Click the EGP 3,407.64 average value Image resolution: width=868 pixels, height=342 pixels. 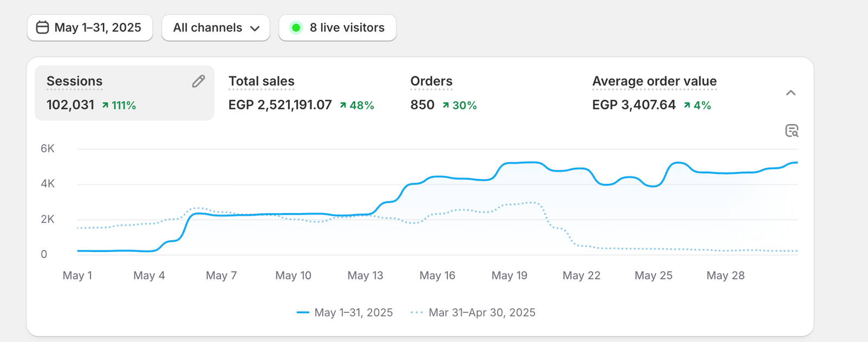coord(634,105)
